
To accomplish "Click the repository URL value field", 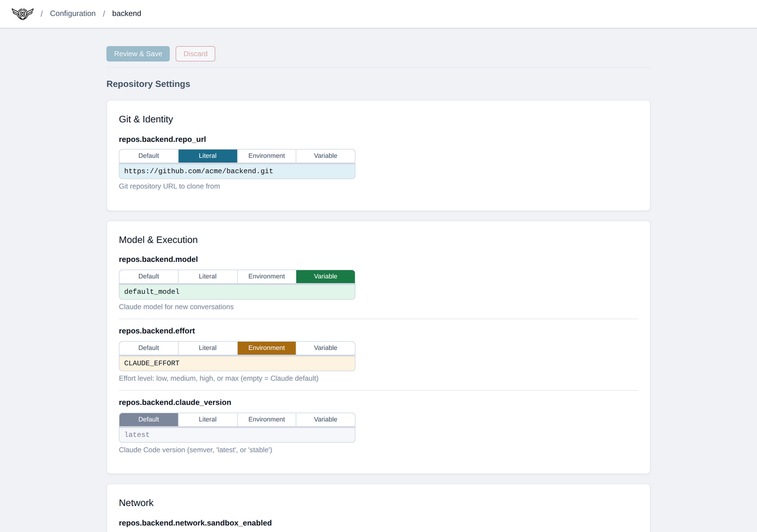I will [237, 171].
